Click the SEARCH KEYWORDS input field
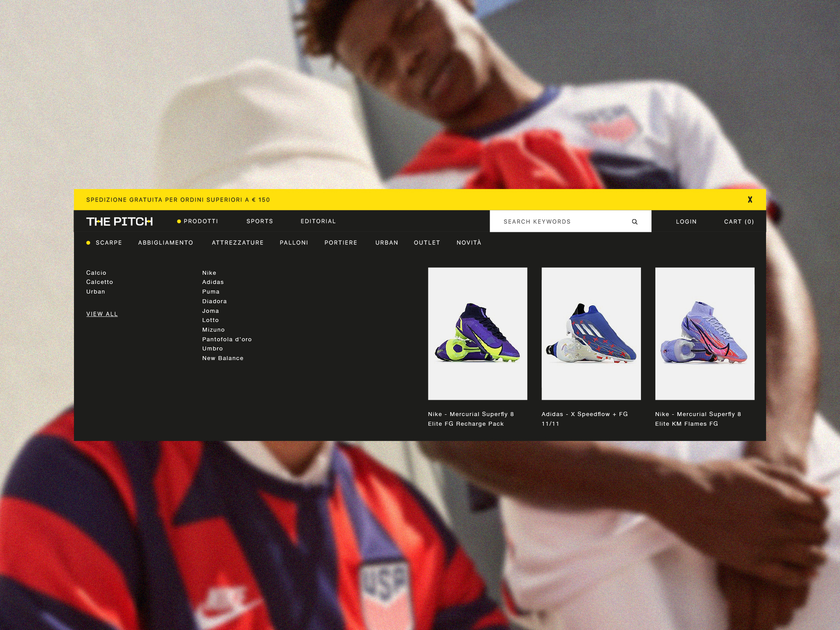840x630 pixels. pyautogui.click(x=570, y=221)
